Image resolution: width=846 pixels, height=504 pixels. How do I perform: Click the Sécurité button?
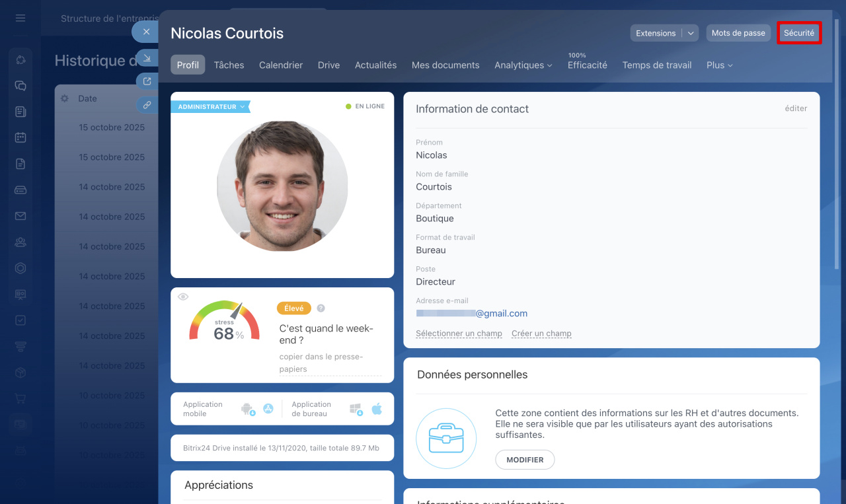(x=799, y=32)
